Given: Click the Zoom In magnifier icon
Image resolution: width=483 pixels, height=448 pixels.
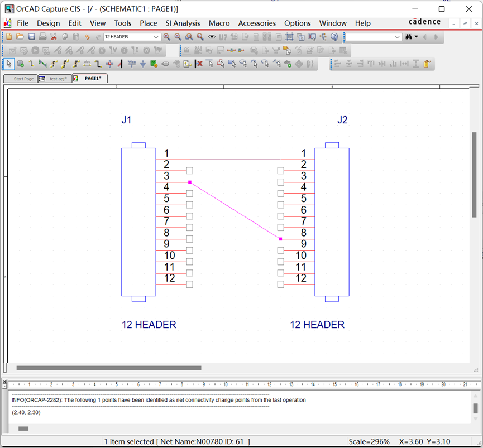Looking at the screenshot, I should point(166,37).
